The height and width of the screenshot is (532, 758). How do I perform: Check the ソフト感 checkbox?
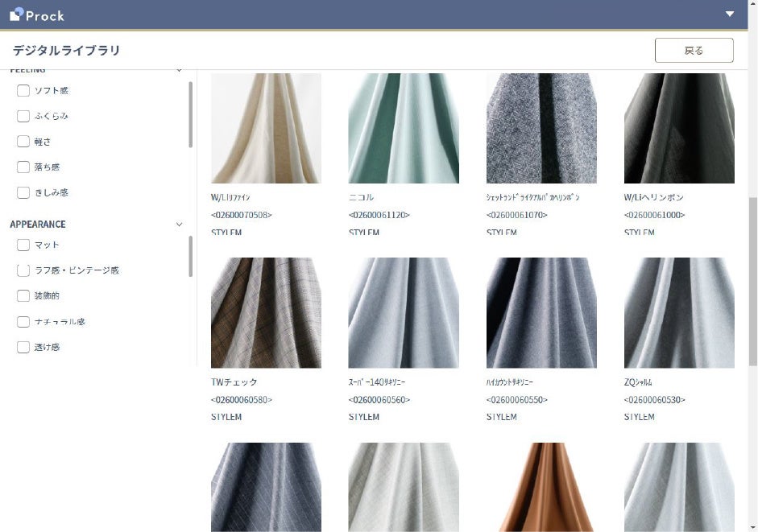click(x=23, y=90)
